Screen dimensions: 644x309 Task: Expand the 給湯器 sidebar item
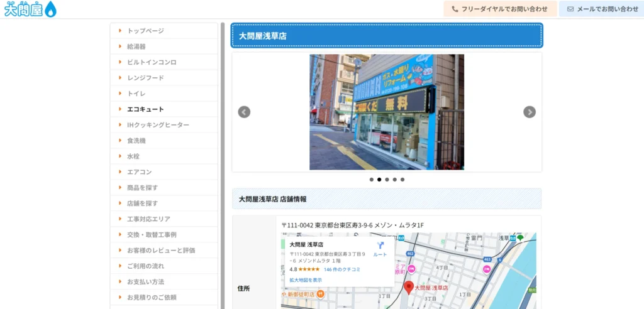pyautogui.click(x=136, y=46)
